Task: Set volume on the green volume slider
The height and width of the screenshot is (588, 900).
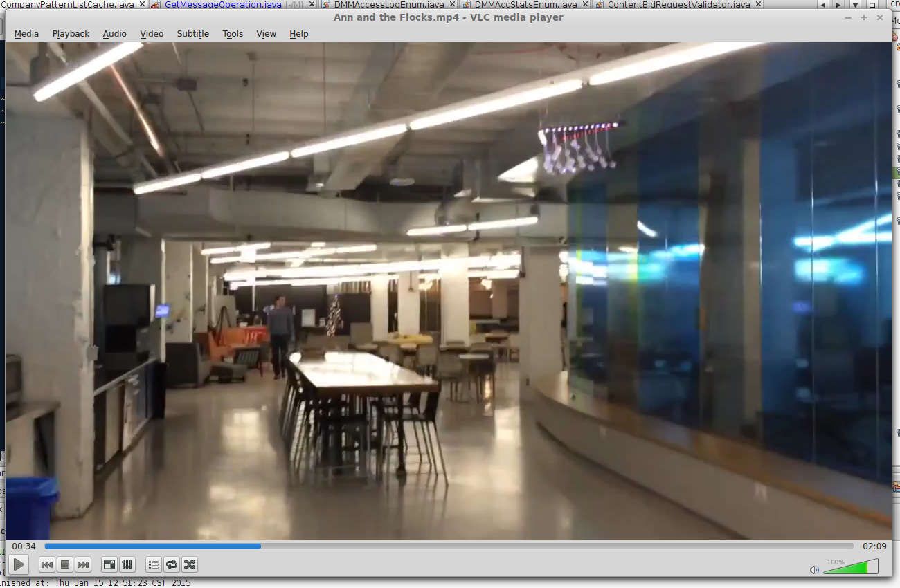Action: click(x=850, y=567)
